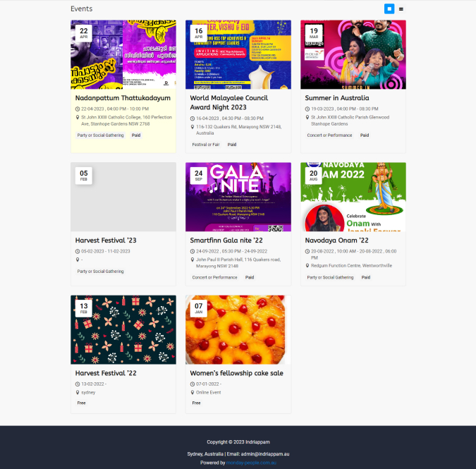Screen dimensions: 476x469
Task: Click the 22 APR date badge
Action: pos(84,32)
